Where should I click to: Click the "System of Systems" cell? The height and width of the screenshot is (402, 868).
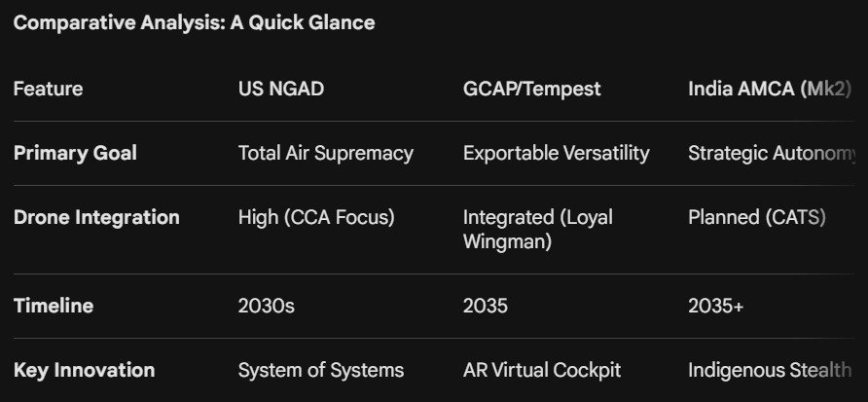pyautogui.click(x=320, y=370)
